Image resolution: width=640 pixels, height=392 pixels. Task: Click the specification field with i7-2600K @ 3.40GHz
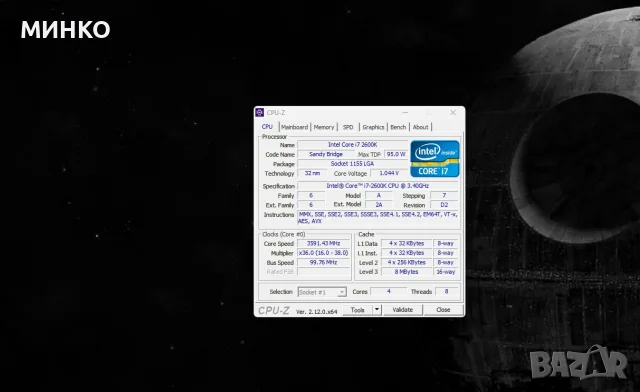tap(378, 186)
